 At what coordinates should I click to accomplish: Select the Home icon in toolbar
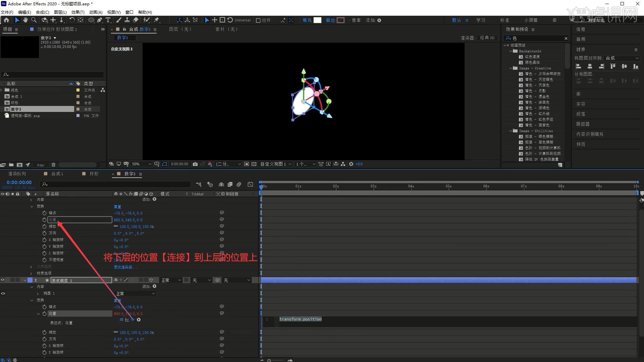tap(6, 20)
